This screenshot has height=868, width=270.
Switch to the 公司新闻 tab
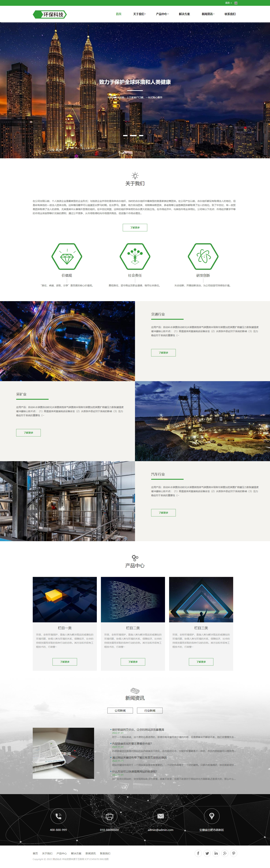click(x=120, y=710)
